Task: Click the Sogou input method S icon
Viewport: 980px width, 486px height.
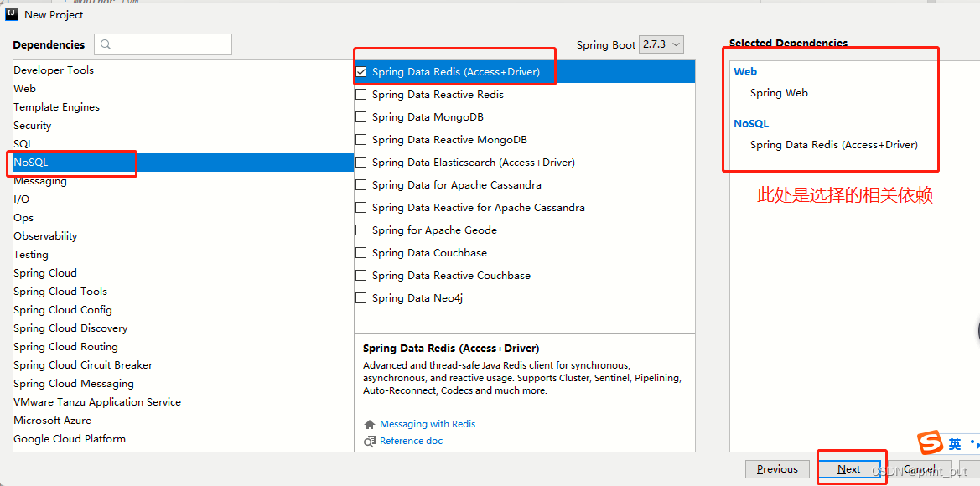Action: click(930, 443)
